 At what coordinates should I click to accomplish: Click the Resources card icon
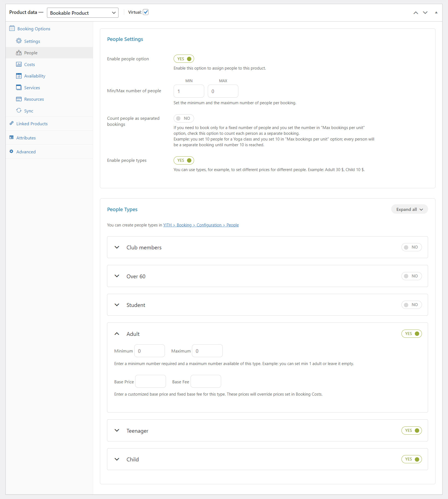pyautogui.click(x=19, y=99)
